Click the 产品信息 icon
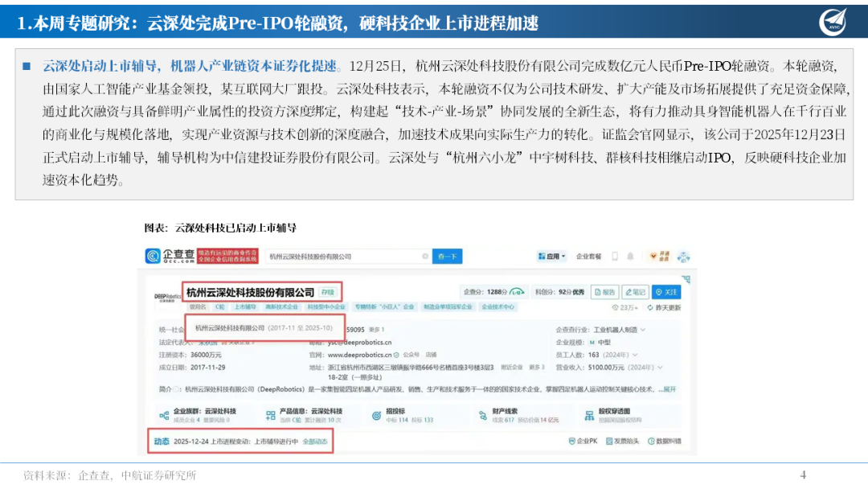The image size is (868, 489). tap(270, 415)
